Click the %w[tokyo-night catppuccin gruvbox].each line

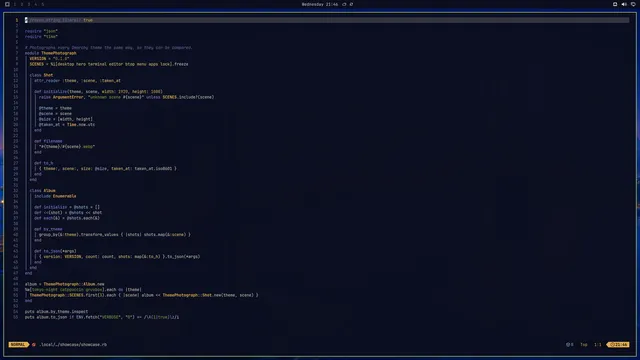pos(83,289)
